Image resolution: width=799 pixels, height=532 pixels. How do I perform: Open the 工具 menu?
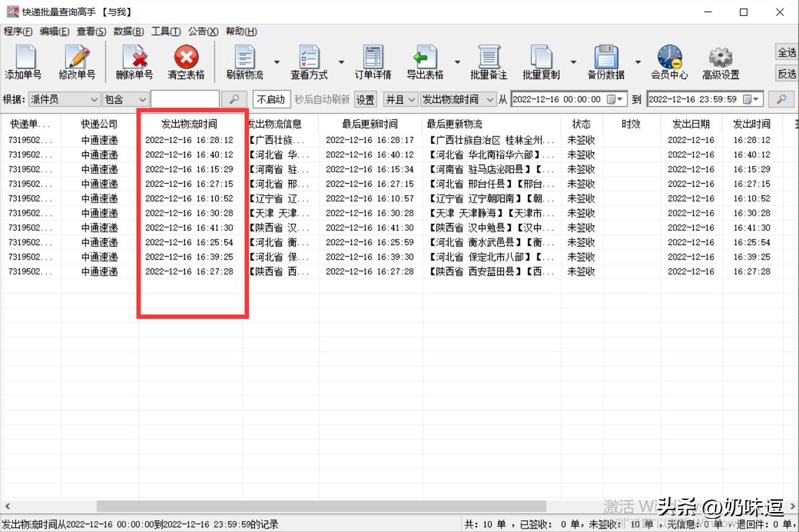(x=166, y=31)
